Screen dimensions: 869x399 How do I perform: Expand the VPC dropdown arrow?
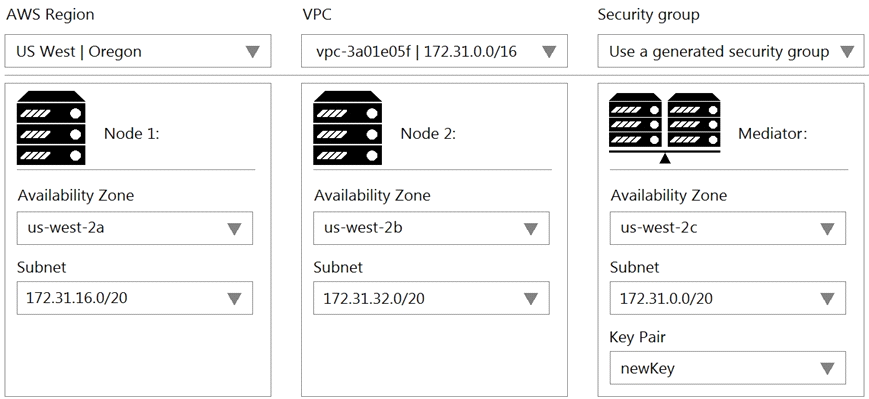point(549,52)
